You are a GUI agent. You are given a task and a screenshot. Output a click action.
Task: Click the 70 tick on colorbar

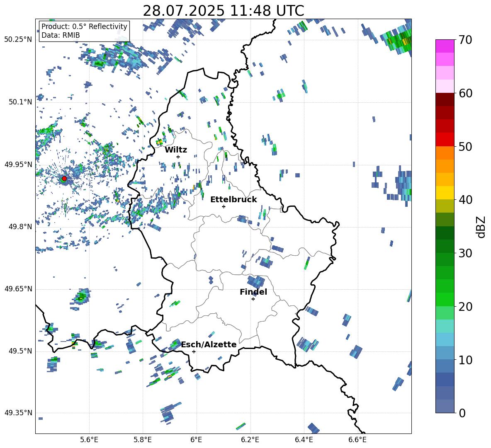pos(465,40)
